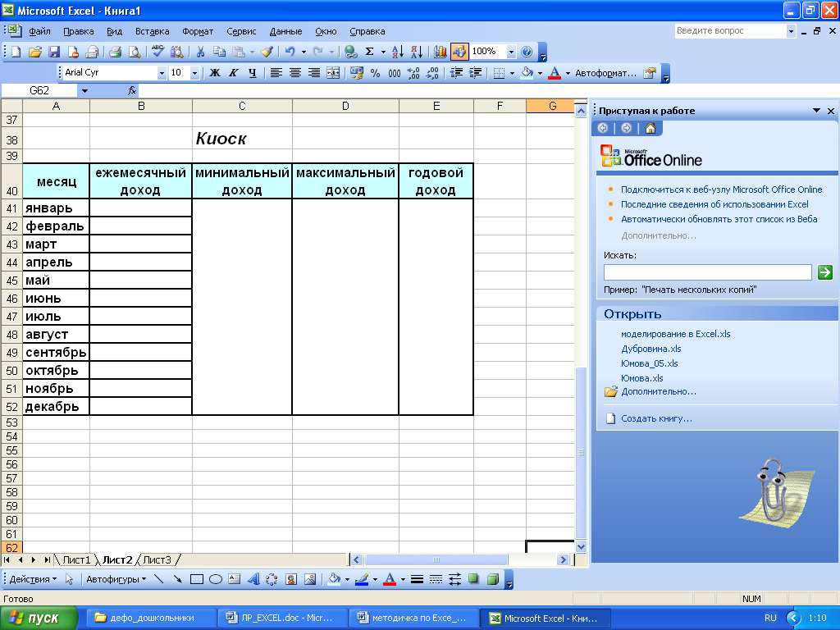Click the green search go arrow

(825, 272)
